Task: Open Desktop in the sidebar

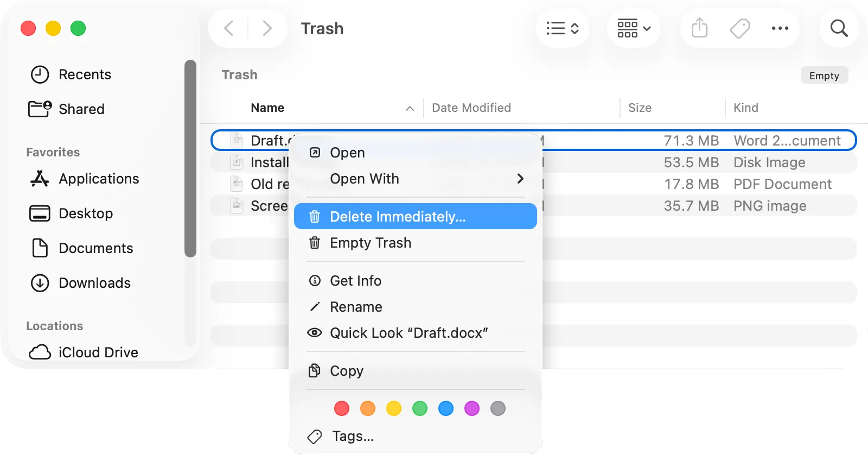Action: pyautogui.click(x=71, y=213)
